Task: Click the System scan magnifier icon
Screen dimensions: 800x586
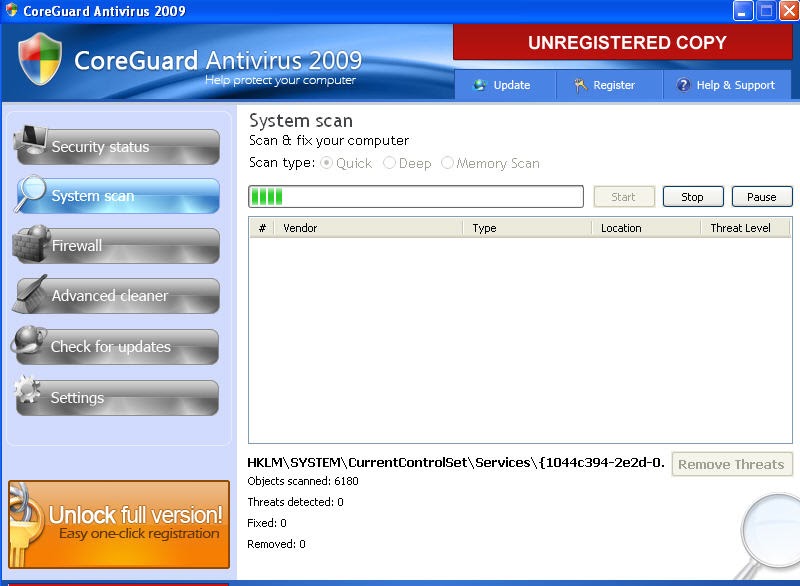Action: tap(30, 192)
